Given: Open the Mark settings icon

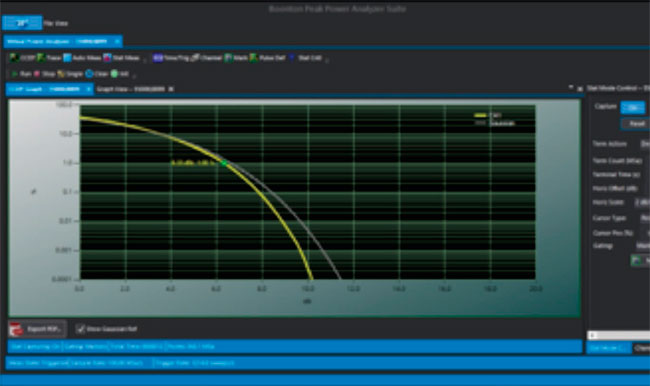Looking at the screenshot, I should click(x=228, y=58).
